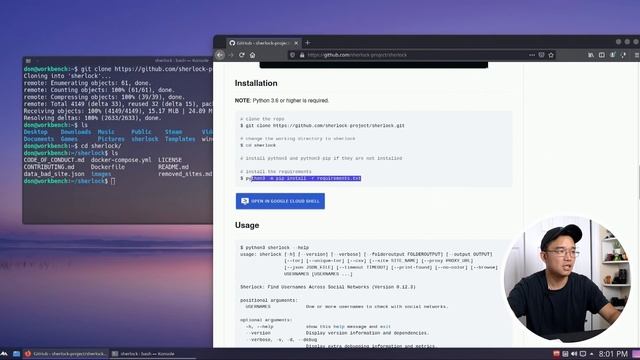640x360 pixels.
Task: Click the highlighted pip install requirements command
Action: coord(306,178)
